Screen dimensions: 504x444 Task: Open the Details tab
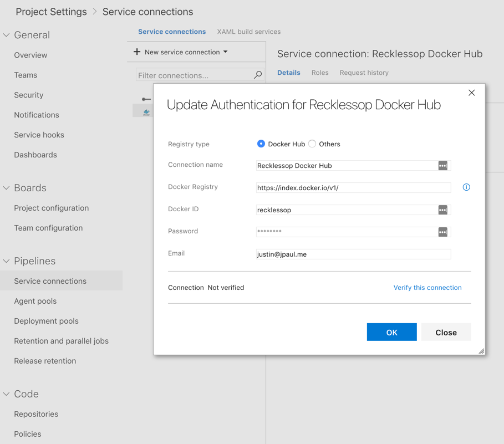point(289,73)
